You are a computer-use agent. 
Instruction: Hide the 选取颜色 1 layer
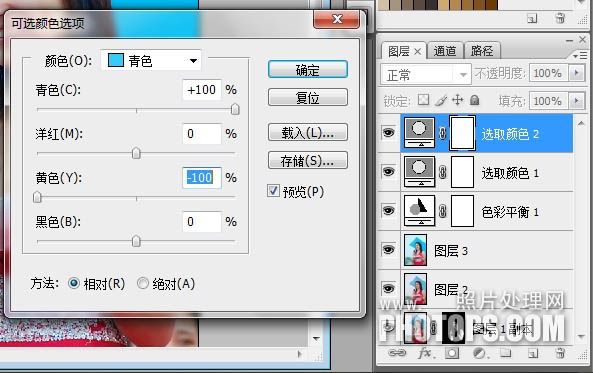point(388,171)
